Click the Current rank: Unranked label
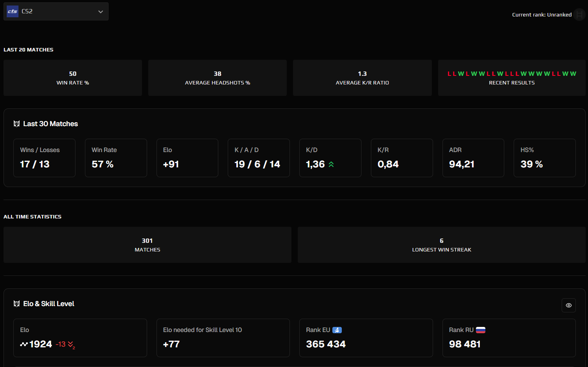This screenshot has width=588, height=367. (542, 15)
